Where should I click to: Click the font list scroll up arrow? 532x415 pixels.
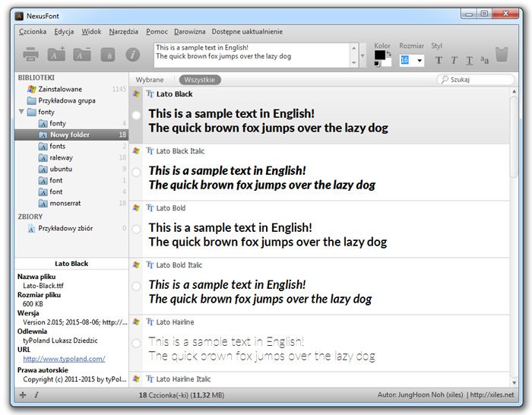514,91
